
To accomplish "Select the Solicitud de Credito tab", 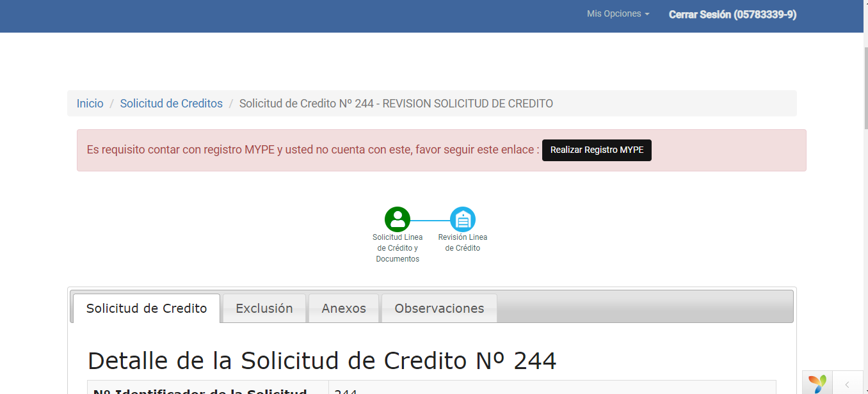I will [x=147, y=308].
